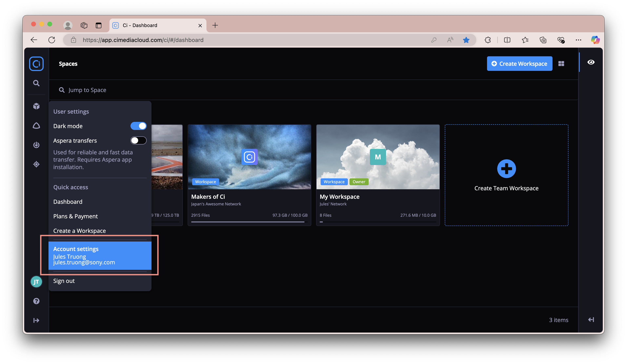Click the Create Workspace button

[520, 64]
